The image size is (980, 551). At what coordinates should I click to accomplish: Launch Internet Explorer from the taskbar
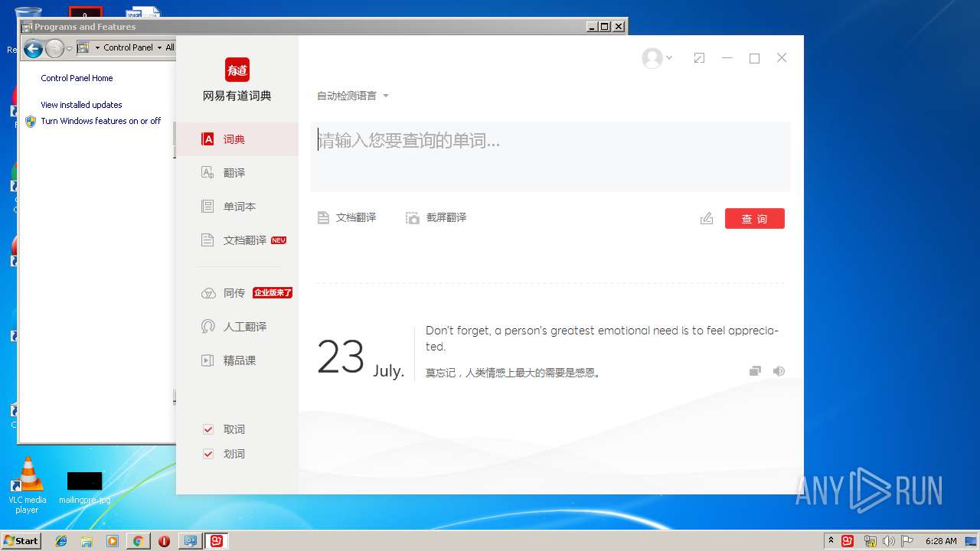click(61, 541)
